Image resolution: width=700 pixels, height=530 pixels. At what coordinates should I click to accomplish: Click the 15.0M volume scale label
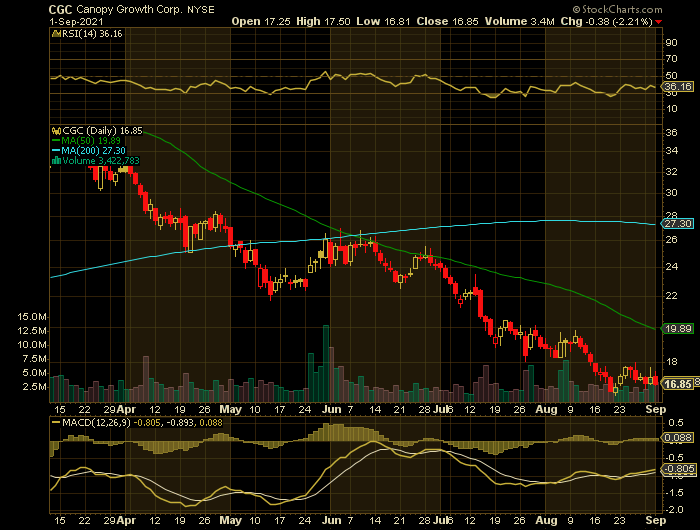pos(32,317)
